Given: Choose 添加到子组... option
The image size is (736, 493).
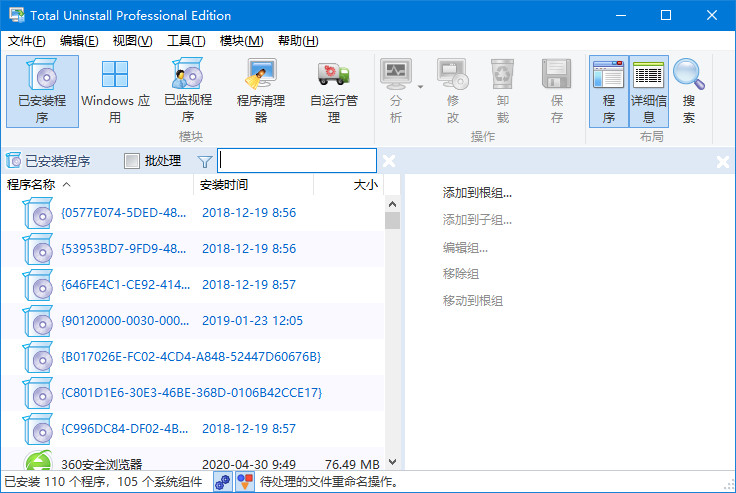Looking at the screenshot, I should click(x=477, y=220).
